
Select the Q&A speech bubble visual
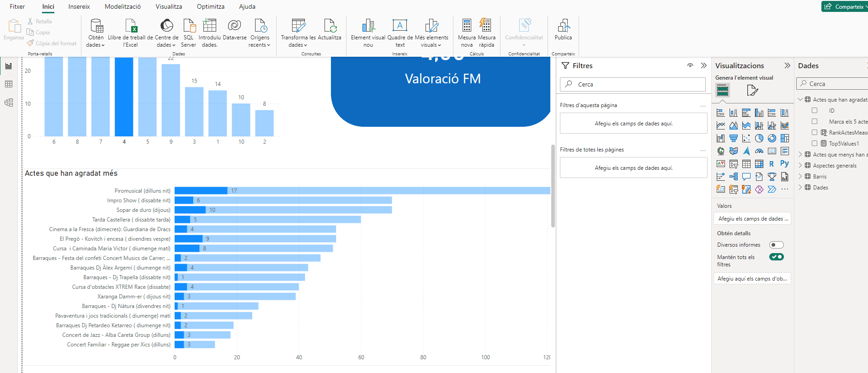coord(746,177)
